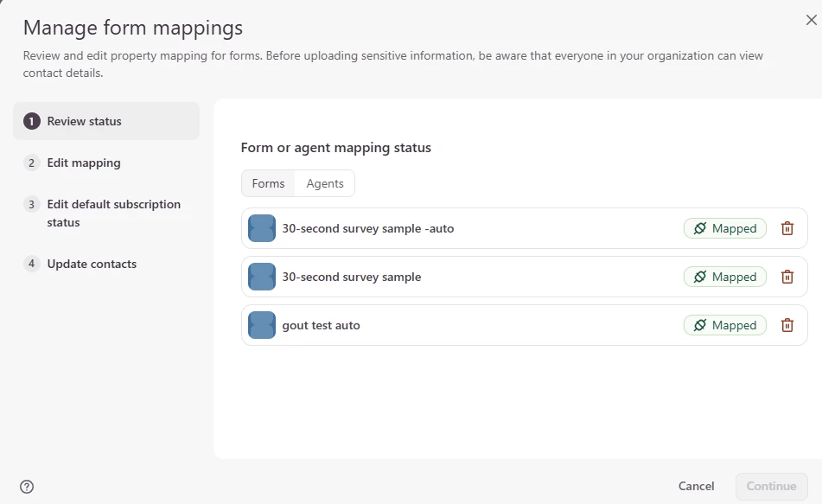Delete the 30-second survey sample -auto mapping
Image resolution: width=822 pixels, height=504 pixels.
787,228
